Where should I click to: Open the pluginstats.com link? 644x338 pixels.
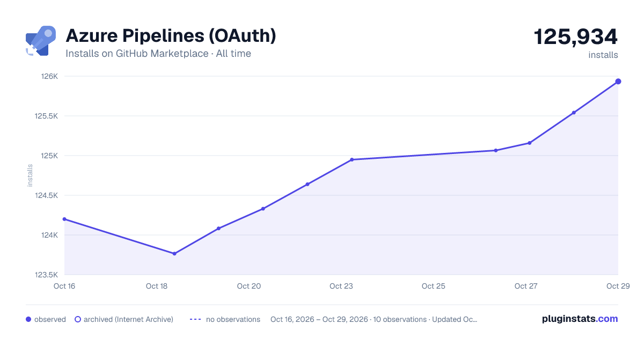(580, 319)
